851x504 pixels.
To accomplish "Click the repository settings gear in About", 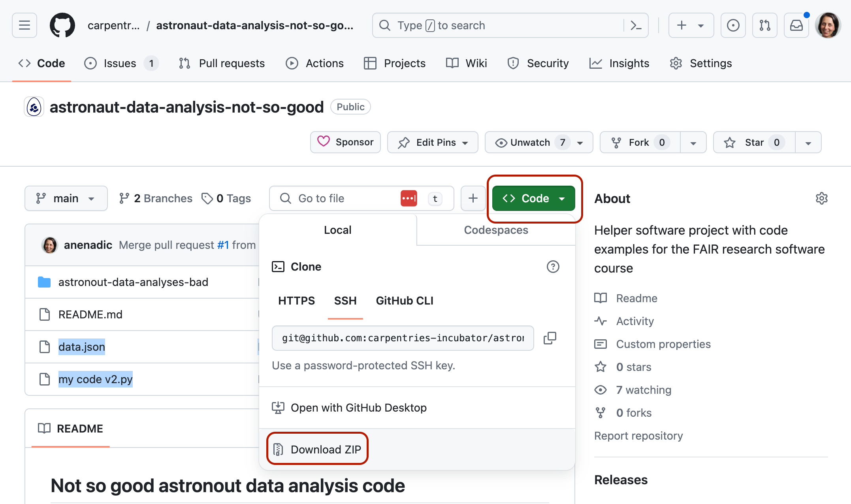I will click(x=821, y=198).
